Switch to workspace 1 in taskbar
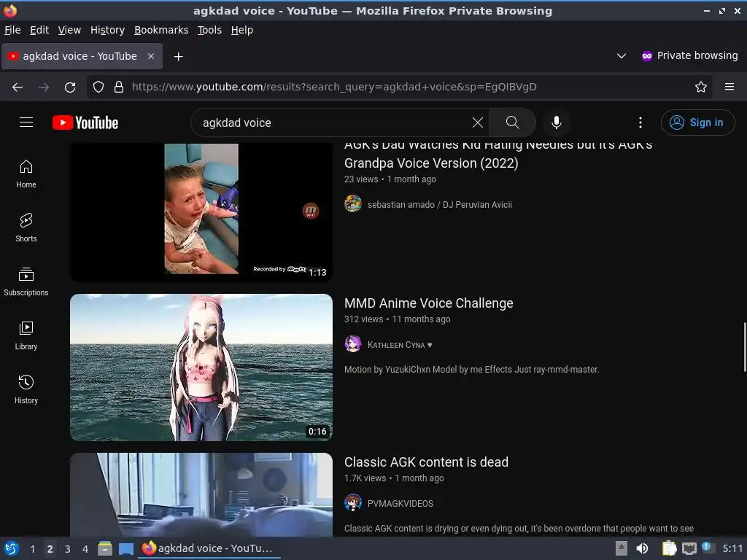 tap(32, 548)
